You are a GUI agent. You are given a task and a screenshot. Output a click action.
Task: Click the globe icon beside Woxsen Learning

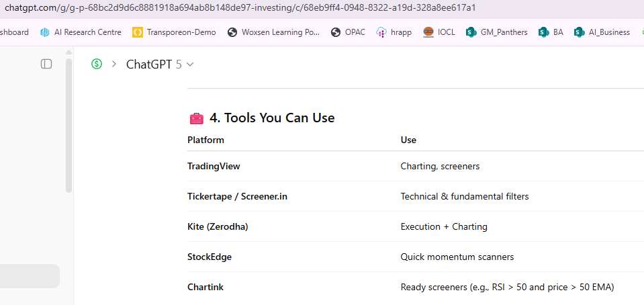tap(232, 32)
